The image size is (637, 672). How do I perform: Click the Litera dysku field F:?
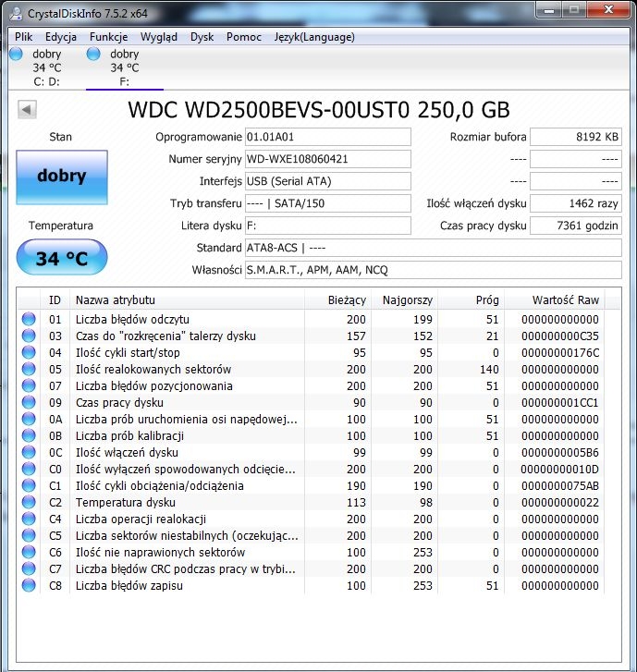(x=328, y=226)
